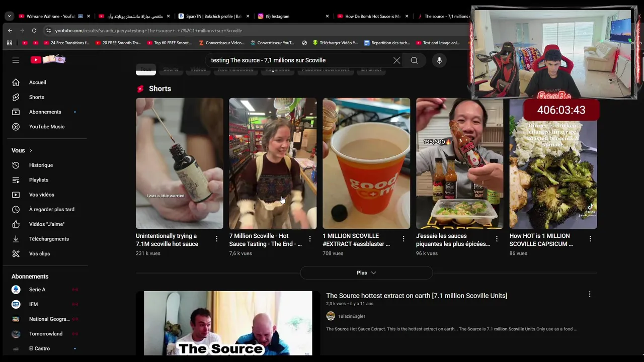Switch to the (9) Instagram tab
Screen dimensions: 644x362
(289, 16)
